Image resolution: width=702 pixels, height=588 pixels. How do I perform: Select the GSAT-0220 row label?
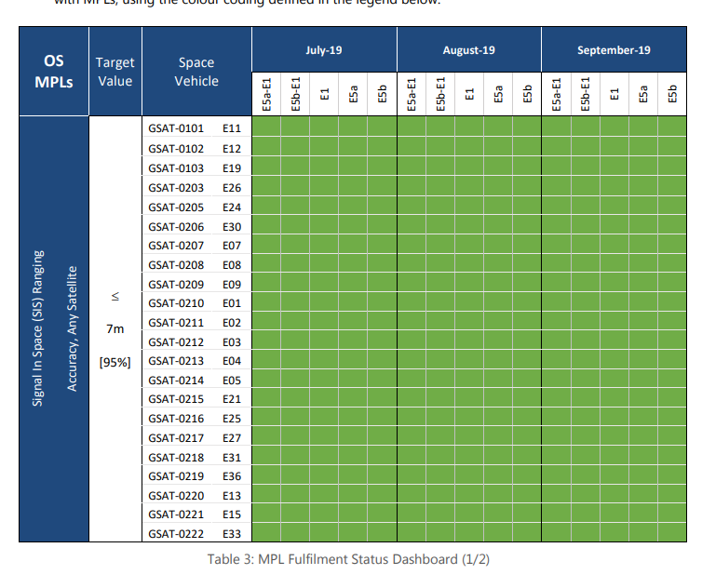pos(176,496)
